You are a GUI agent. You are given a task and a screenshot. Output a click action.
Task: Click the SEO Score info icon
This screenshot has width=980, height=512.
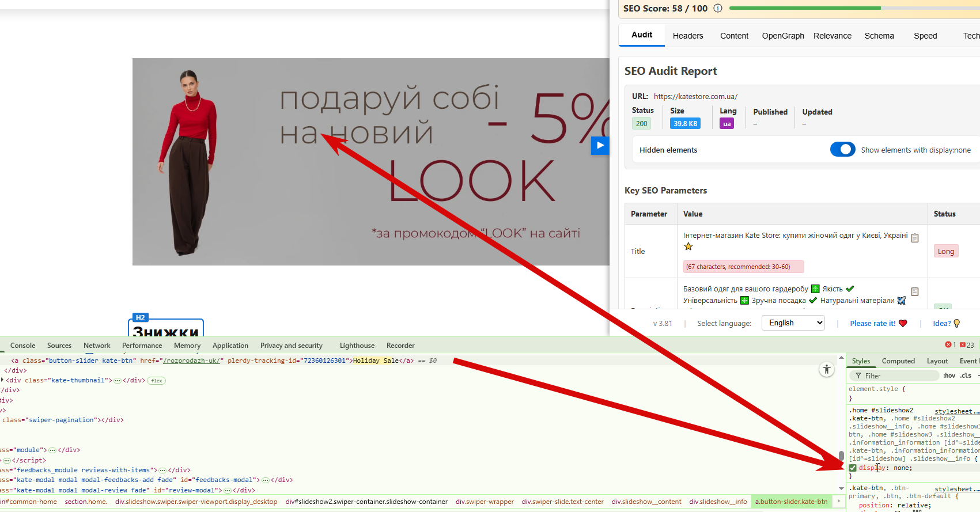pyautogui.click(x=718, y=8)
